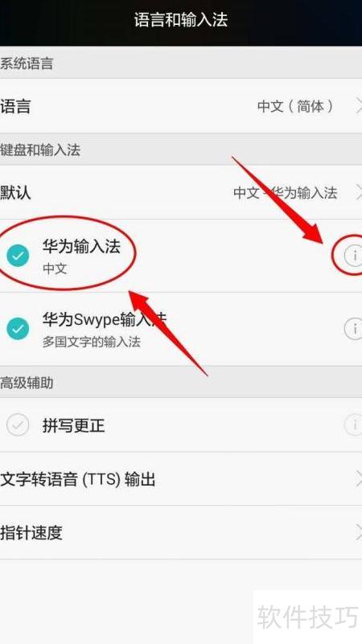362x644 pixels.
Task: Open info icon for 华为输入法
Action: click(x=353, y=256)
